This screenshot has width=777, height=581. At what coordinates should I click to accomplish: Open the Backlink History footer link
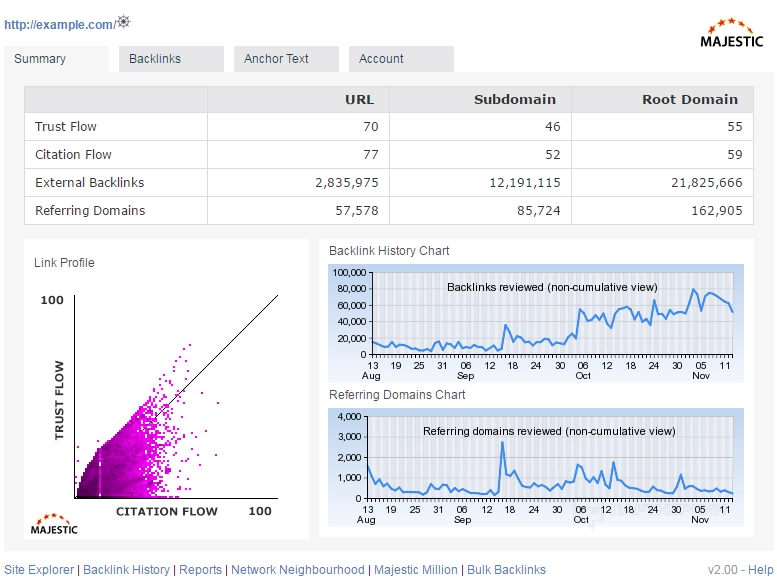tap(126, 570)
